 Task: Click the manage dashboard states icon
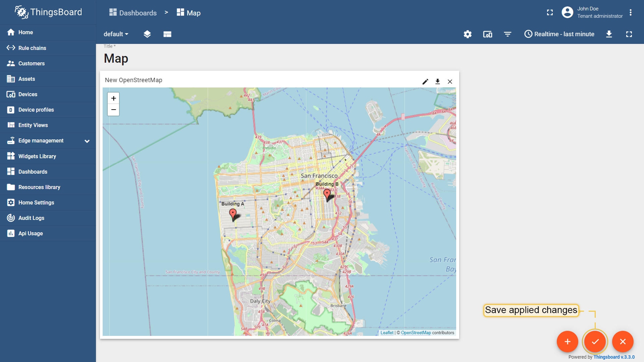tap(167, 34)
